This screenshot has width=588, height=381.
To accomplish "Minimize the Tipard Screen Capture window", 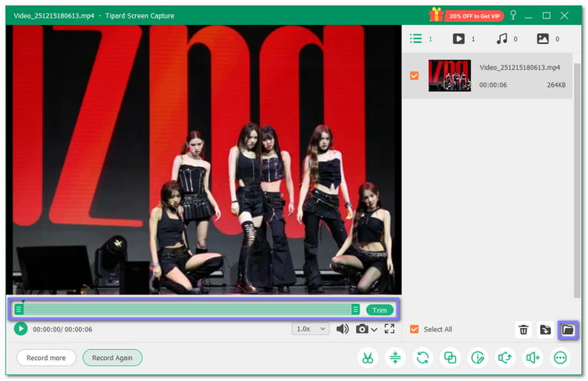I will (528, 16).
